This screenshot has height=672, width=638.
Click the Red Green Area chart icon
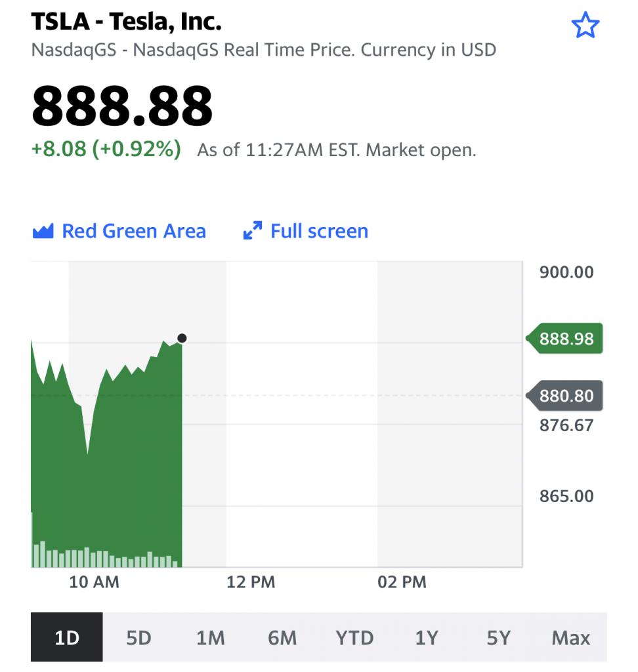(43, 231)
